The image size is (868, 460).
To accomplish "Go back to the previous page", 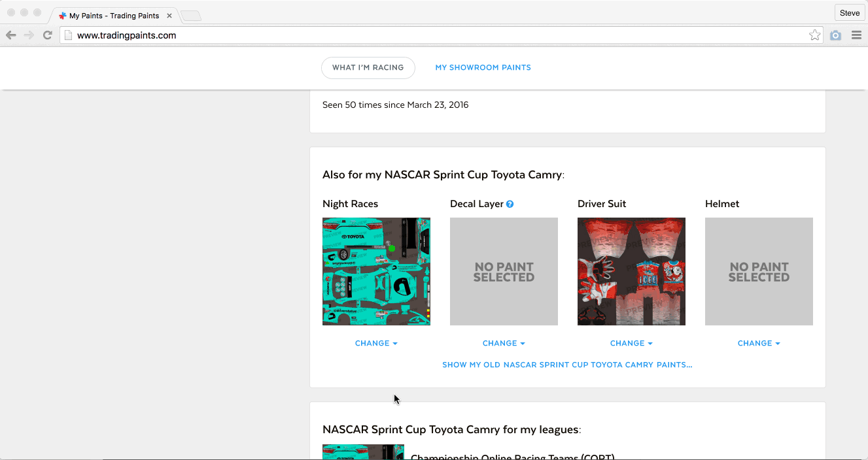I will tap(11, 35).
